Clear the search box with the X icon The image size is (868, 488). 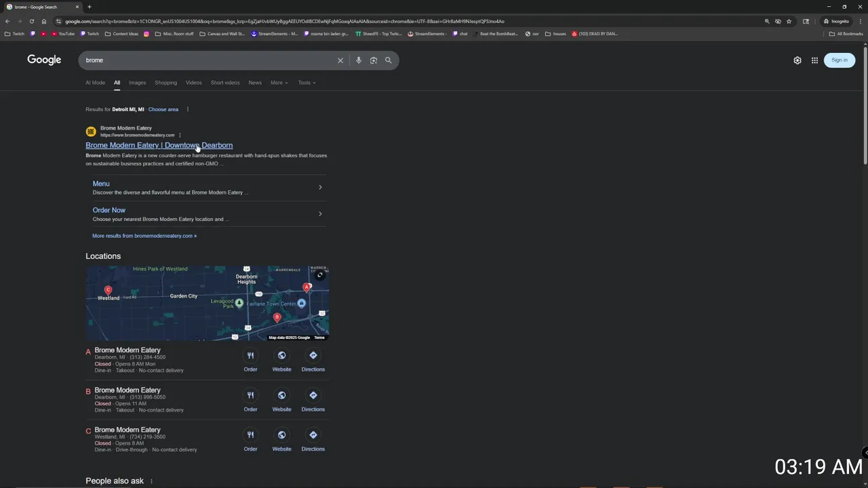click(x=340, y=60)
